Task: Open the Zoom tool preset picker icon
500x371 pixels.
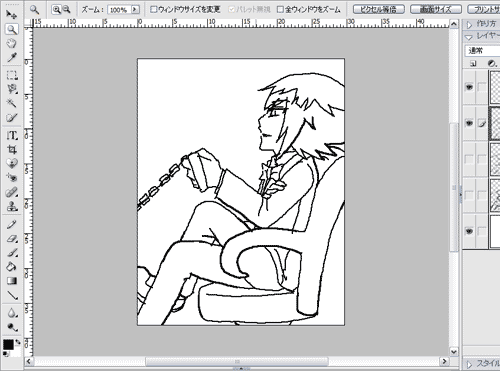Action: tap(34, 10)
